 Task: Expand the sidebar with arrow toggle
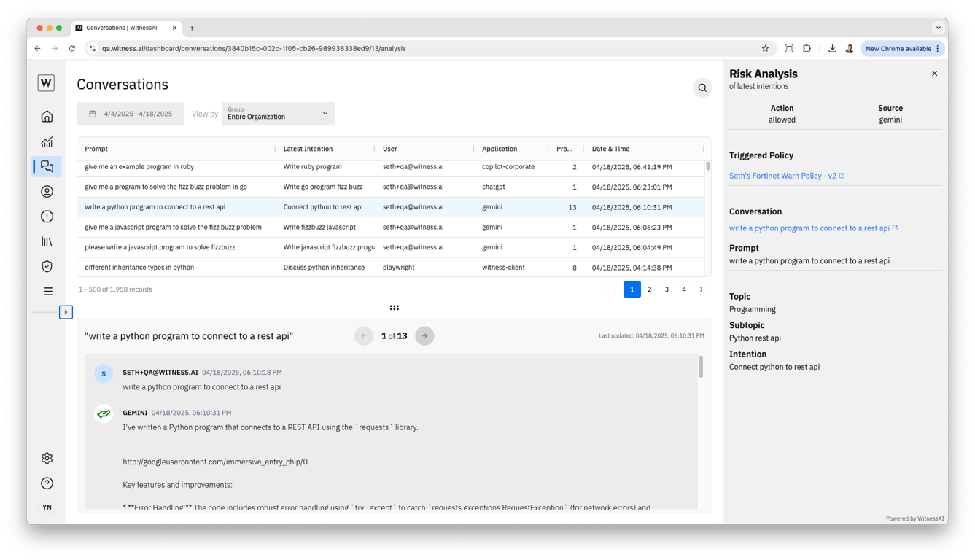click(x=66, y=312)
